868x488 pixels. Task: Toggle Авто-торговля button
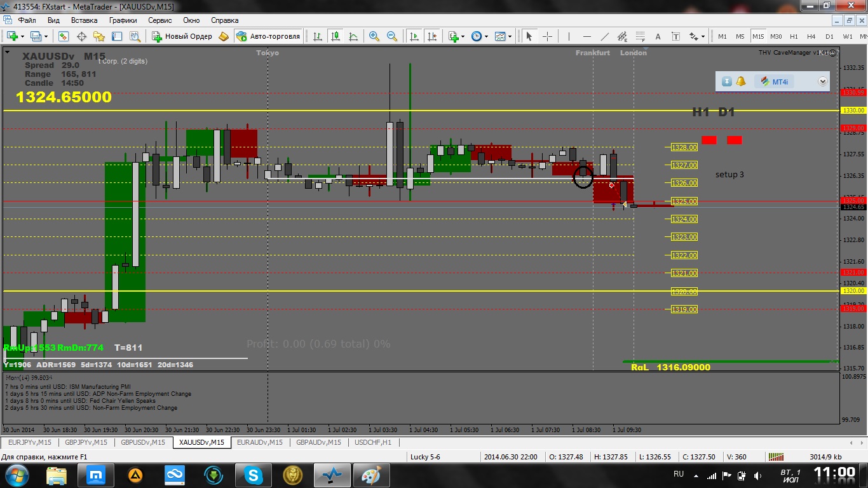tap(268, 36)
